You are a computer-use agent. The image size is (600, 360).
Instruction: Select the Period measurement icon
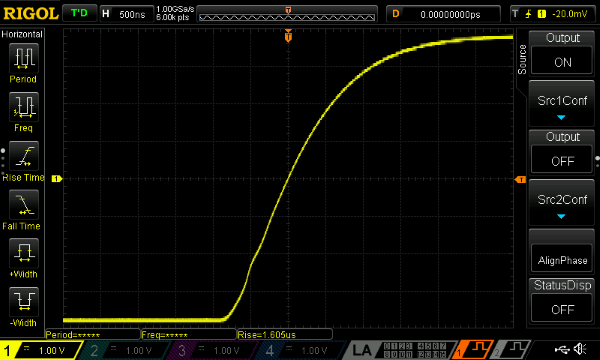[24, 58]
